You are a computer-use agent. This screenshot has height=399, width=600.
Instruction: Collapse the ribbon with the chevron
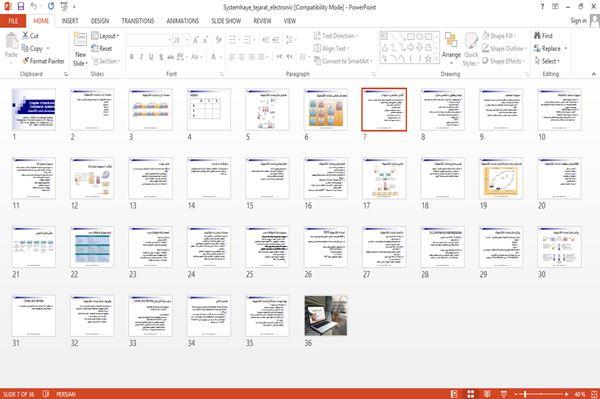click(594, 73)
